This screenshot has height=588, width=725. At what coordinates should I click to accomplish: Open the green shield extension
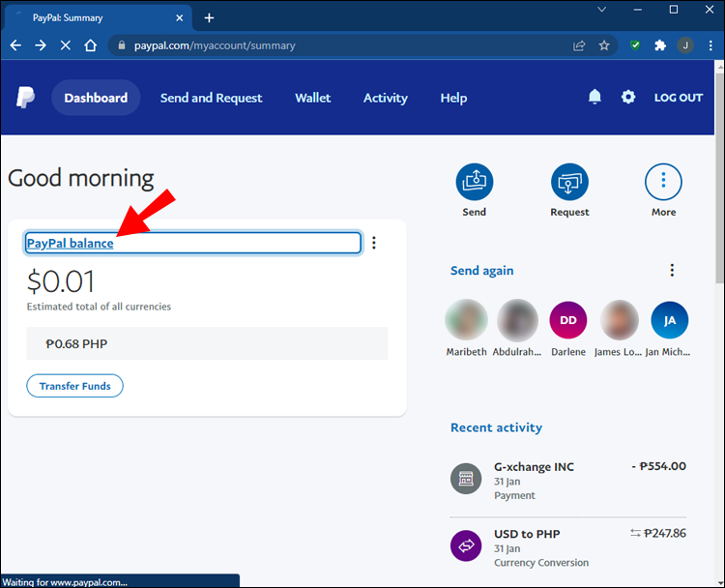point(635,45)
